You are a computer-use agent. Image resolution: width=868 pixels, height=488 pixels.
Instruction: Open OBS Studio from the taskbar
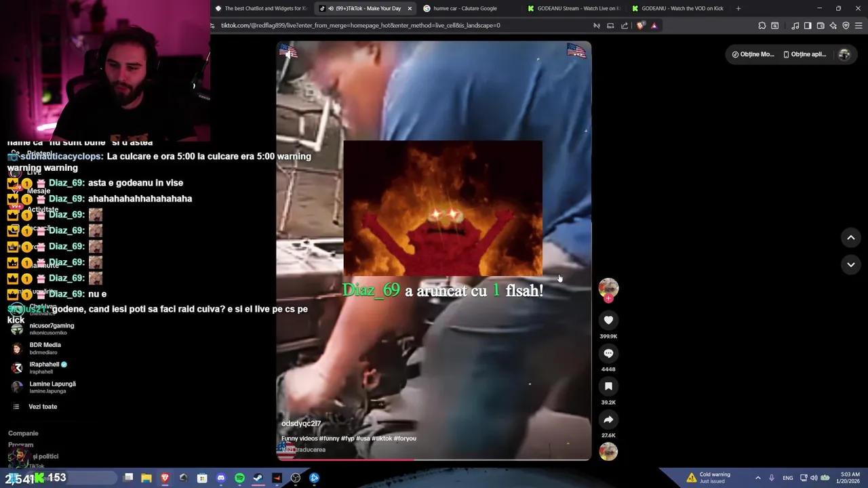click(296, 478)
